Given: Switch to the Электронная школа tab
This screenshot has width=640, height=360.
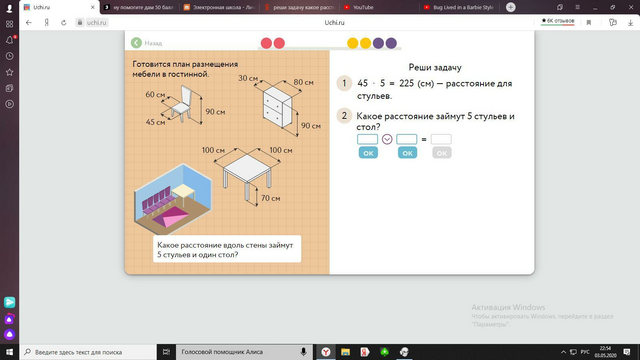Looking at the screenshot, I should point(219,7).
